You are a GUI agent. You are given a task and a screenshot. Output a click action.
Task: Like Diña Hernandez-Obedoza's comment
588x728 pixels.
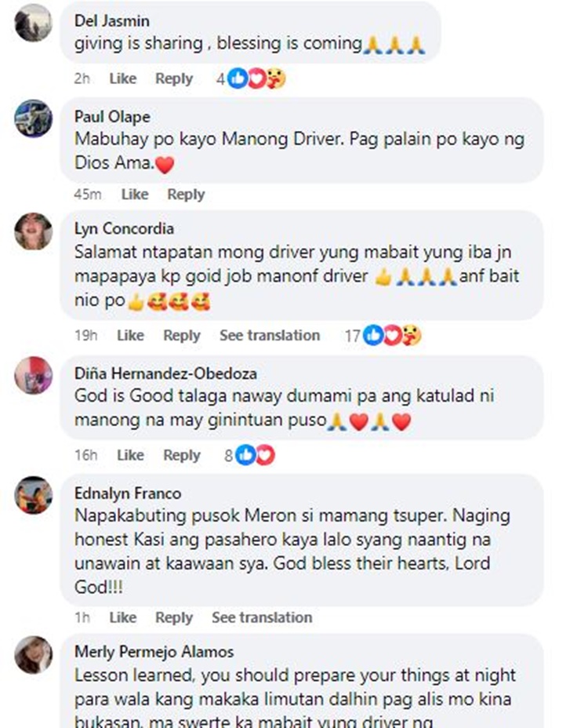130,455
